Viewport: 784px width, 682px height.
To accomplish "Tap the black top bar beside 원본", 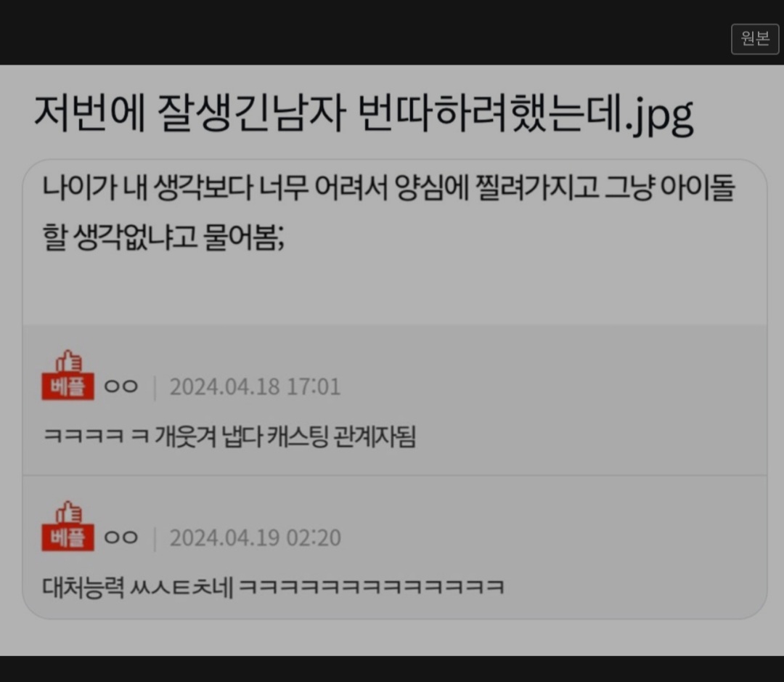I will coord(365,32).
